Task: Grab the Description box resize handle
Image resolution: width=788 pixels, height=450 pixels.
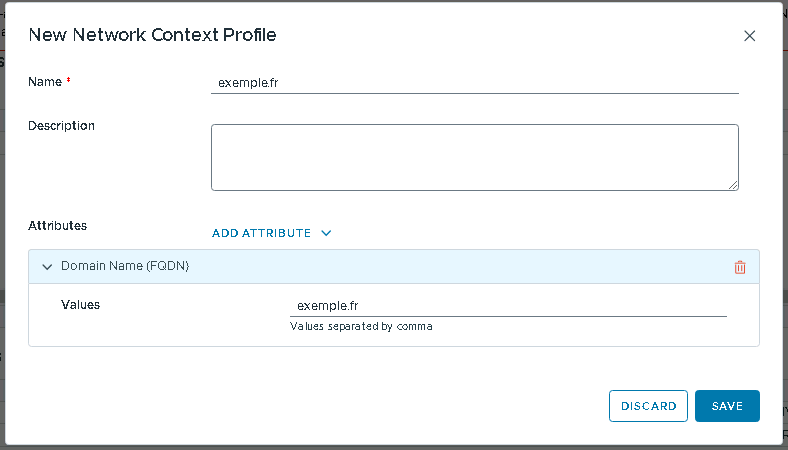Action: click(x=733, y=184)
